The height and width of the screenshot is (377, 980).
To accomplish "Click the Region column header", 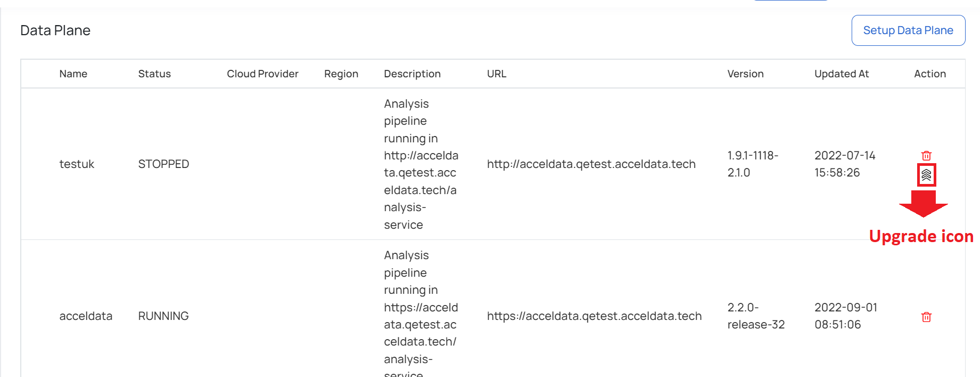I will click(x=341, y=74).
